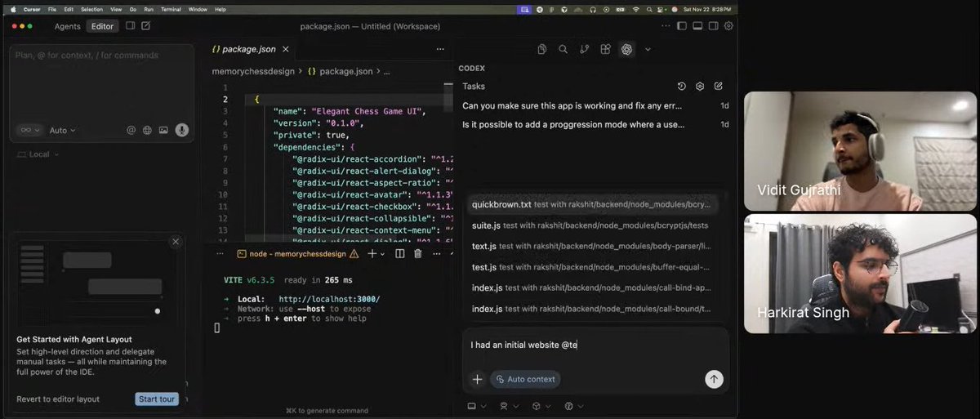The height and width of the screenshot is (419, 980).
Task: Start a new Codex task with compose icon
Action: (718, 86)
